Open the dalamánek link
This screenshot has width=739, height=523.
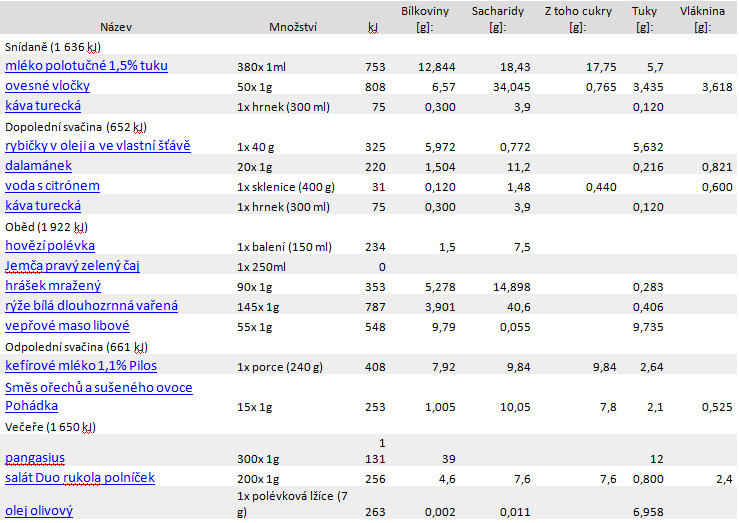click(39, 166)
